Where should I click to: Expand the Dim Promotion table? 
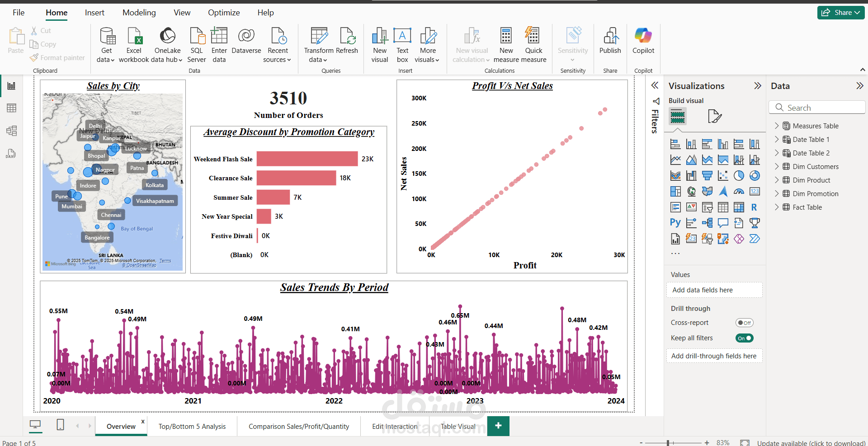pyautogui.click(x=777, y=193)
